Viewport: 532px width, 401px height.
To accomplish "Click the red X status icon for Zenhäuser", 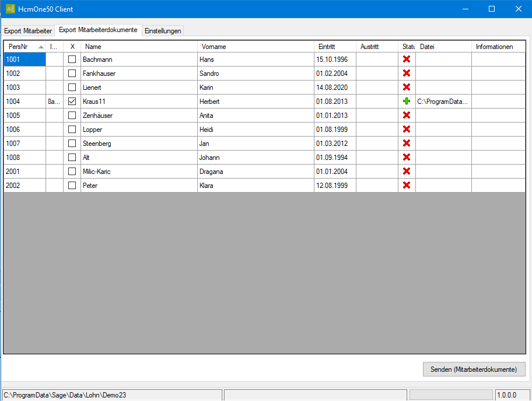I will [x=407, y=115].
